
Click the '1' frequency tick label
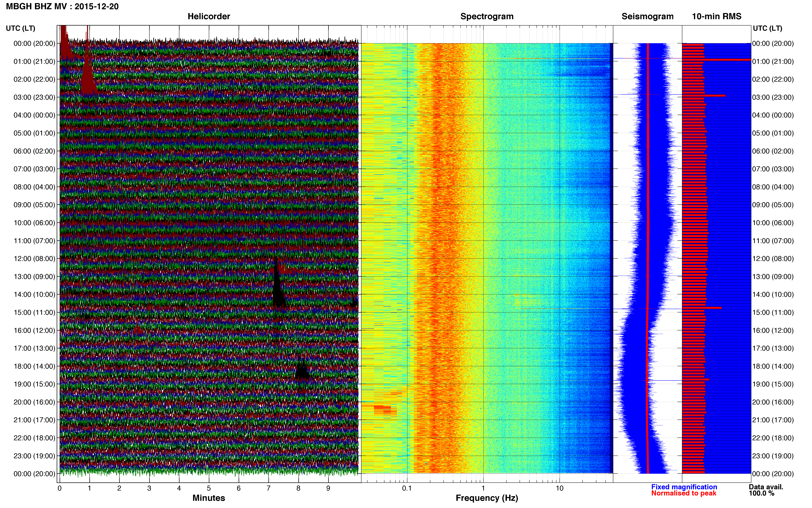pos(483,488)
